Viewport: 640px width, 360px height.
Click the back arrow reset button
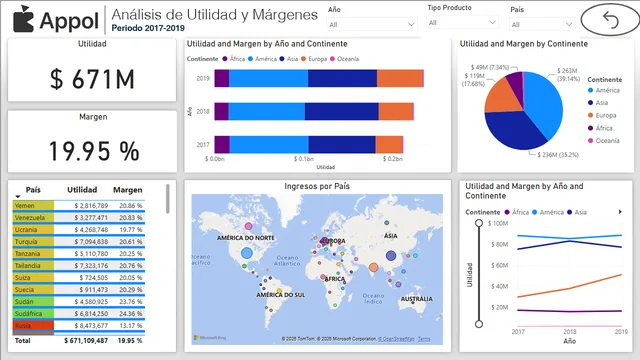(x=611, y=20)
